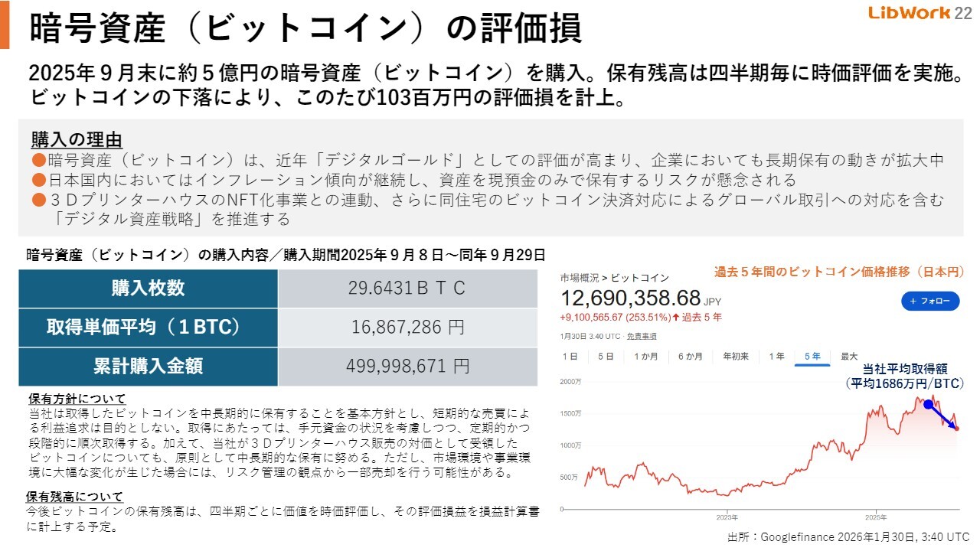Viewport: 980px width, 551px height.
Task: Click the active 5年 tab
Action: pyautogui.click(x=812, y=357)
